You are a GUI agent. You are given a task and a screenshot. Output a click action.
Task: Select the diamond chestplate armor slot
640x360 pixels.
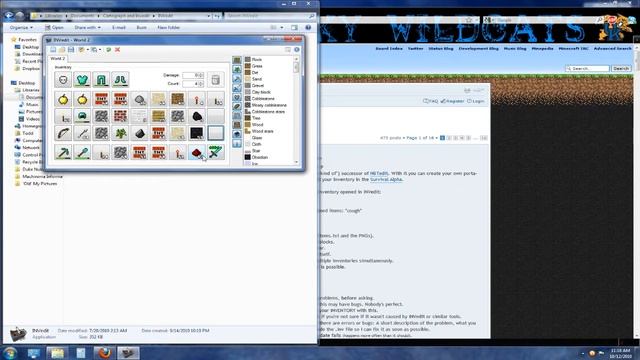(x=82, y=80)
